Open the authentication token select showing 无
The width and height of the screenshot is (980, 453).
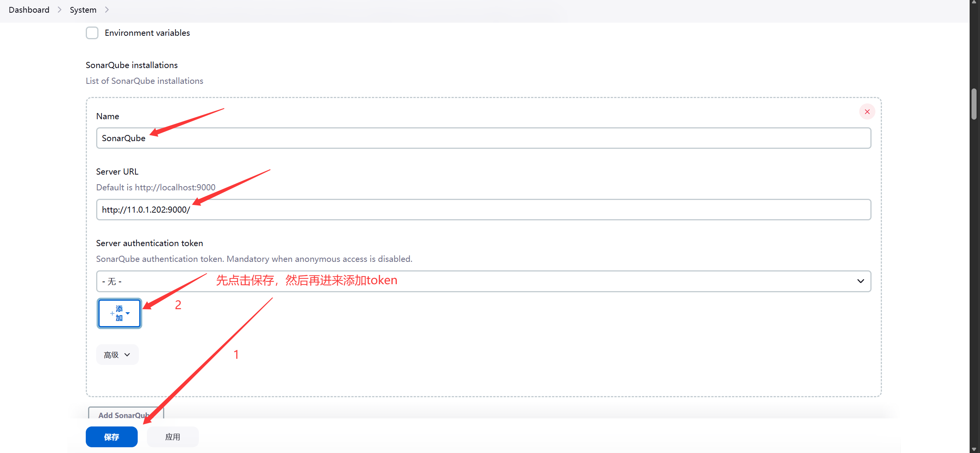tap(483, 281)
